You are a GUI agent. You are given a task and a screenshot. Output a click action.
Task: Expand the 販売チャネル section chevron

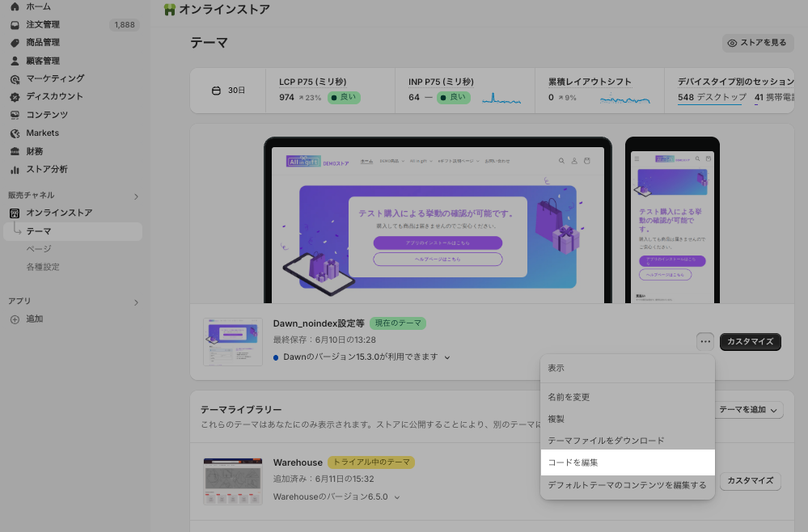(136, 196)
